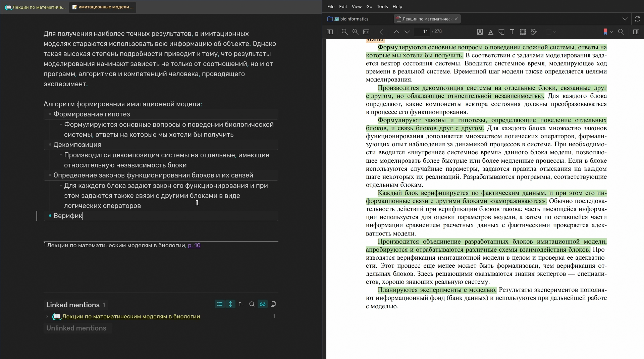
Task: Select the draw annotation tool
Action: click(534, 32)
